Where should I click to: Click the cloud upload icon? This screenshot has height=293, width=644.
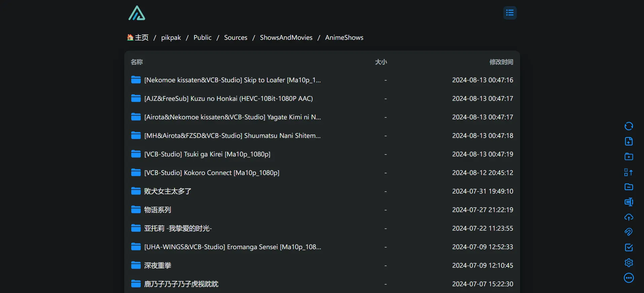(629, 217)
